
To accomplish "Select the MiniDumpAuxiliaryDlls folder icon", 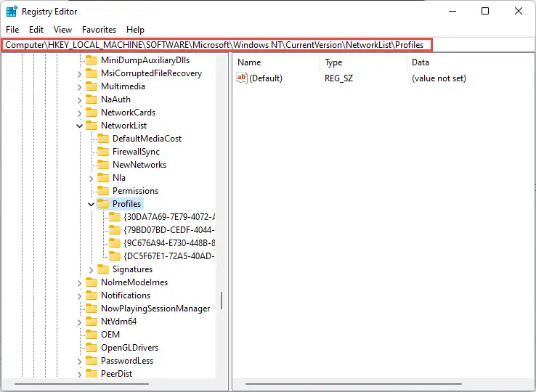I will [92, 60].
